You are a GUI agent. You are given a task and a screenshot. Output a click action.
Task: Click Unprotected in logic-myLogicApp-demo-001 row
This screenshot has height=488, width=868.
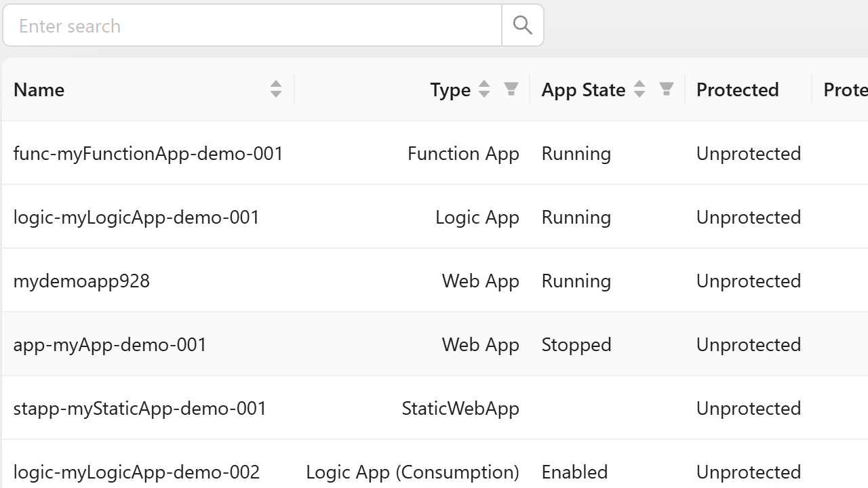click(749, 217)
